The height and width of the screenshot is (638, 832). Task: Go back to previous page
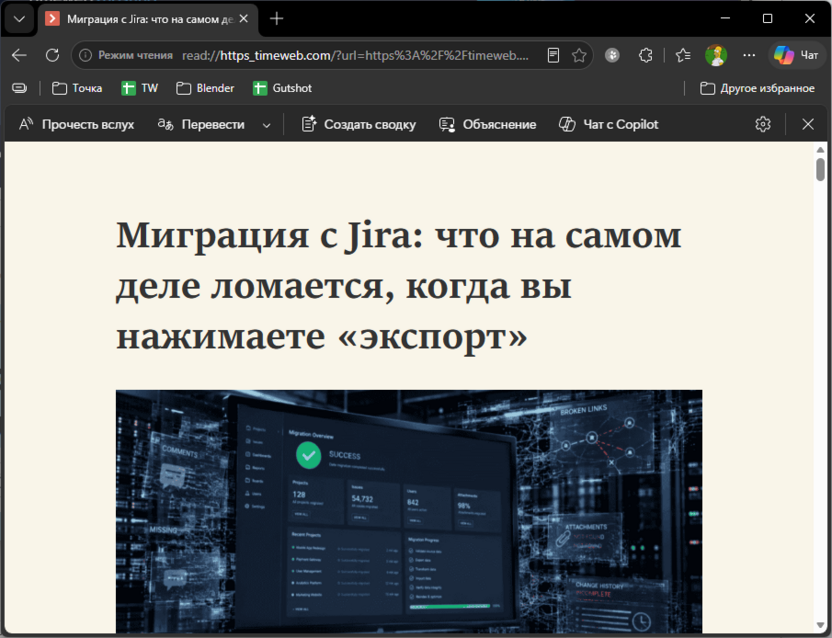click(x=19, y=55)
